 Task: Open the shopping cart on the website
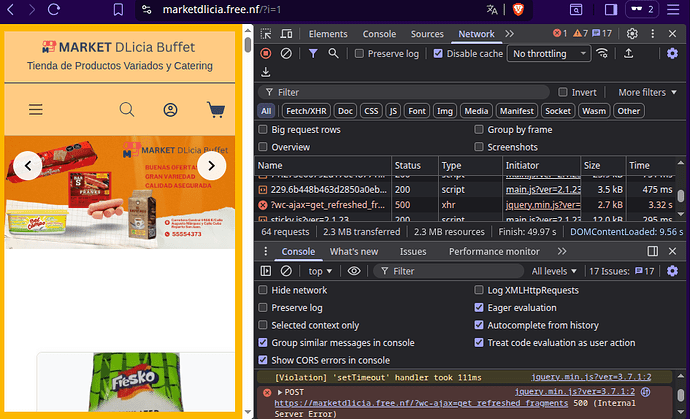pos(216,110)
